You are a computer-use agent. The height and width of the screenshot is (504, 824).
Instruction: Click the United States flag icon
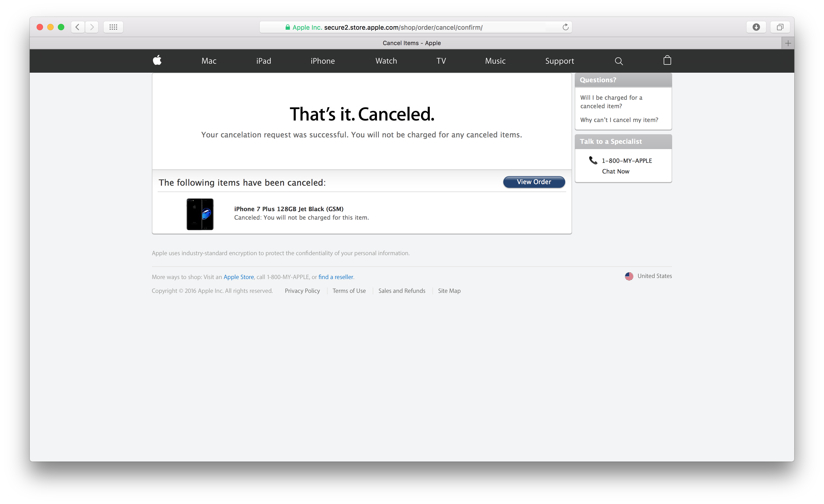629,276
